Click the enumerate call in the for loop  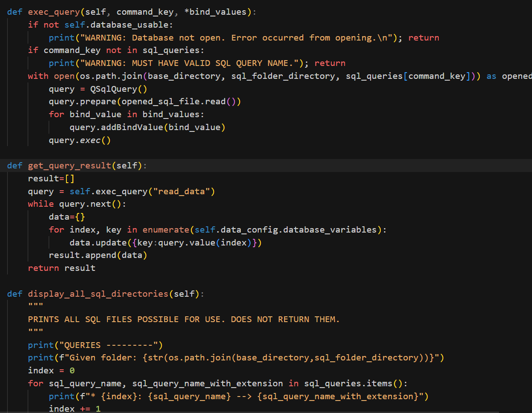coord(165,230)
